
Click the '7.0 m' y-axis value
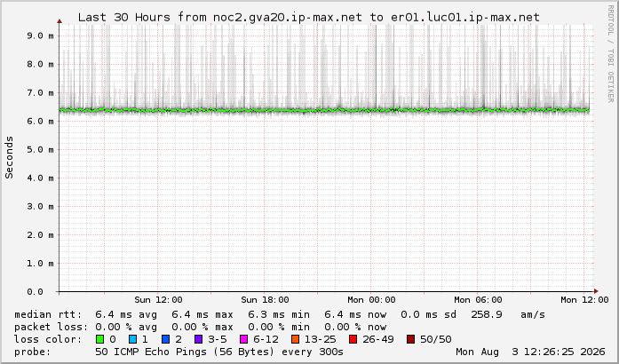point(40,93)
